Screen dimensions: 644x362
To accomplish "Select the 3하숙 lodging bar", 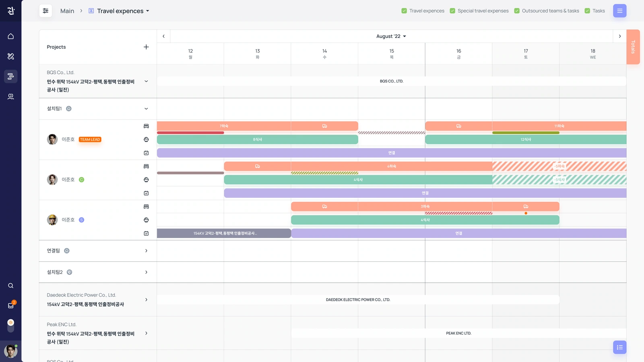I will pos(425,206).
